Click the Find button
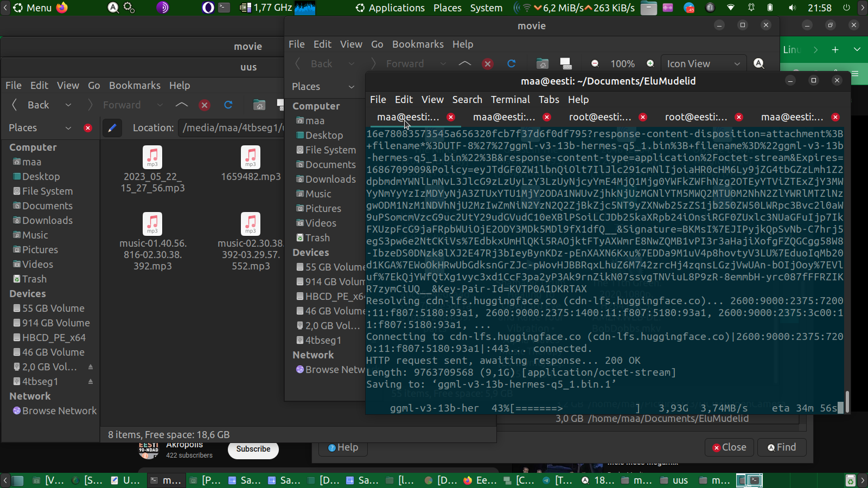This screenshot has width=868, height=488. (782, 447)
